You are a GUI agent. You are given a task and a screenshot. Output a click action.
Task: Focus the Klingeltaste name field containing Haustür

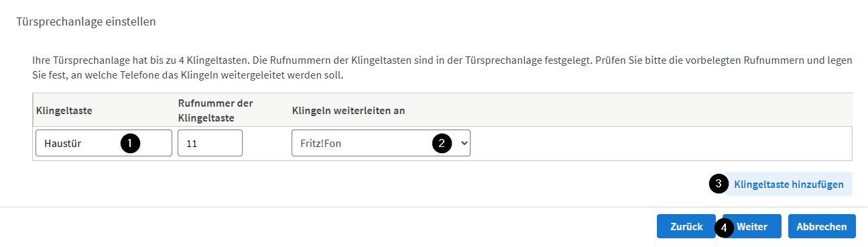(x=104, y=143)
